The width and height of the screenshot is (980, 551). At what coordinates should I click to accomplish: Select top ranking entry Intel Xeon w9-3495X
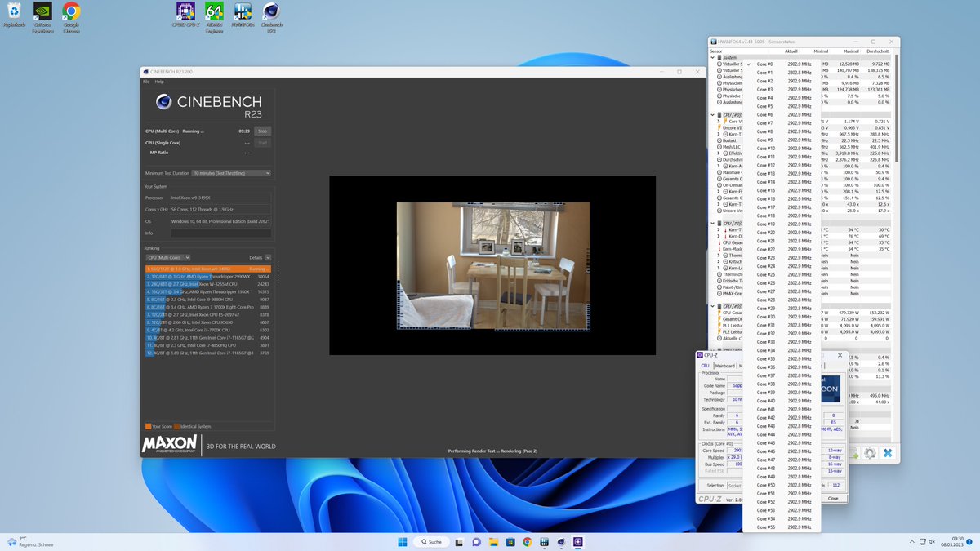tap(208, 269)
